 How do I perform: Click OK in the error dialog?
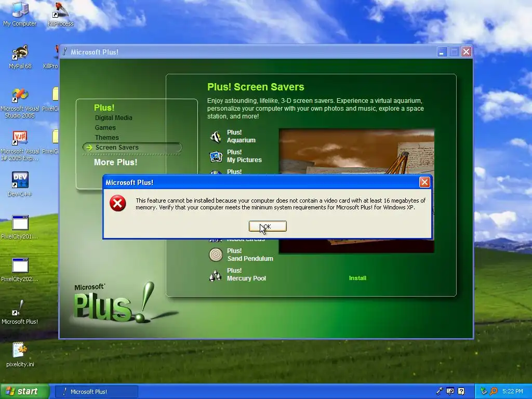point(268,227)
